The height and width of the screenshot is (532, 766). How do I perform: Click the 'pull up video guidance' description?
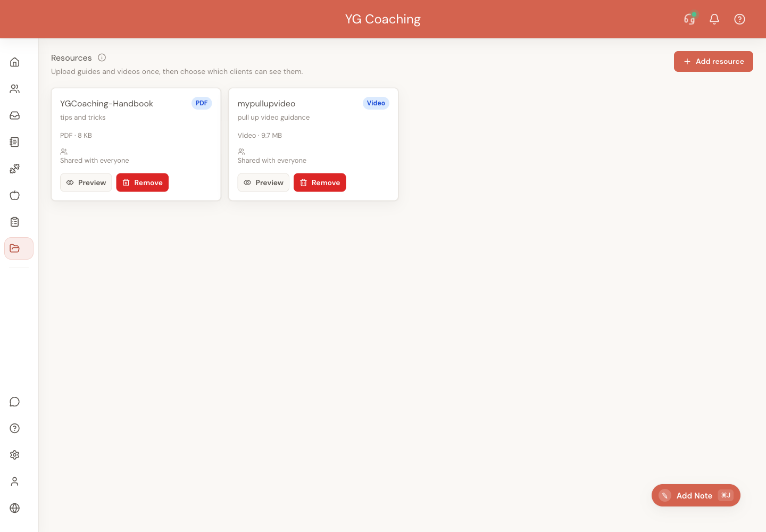coord(273,118)
